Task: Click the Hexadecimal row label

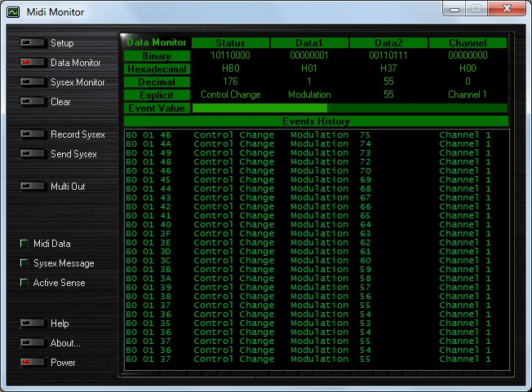Action: (x=157, y=69)
